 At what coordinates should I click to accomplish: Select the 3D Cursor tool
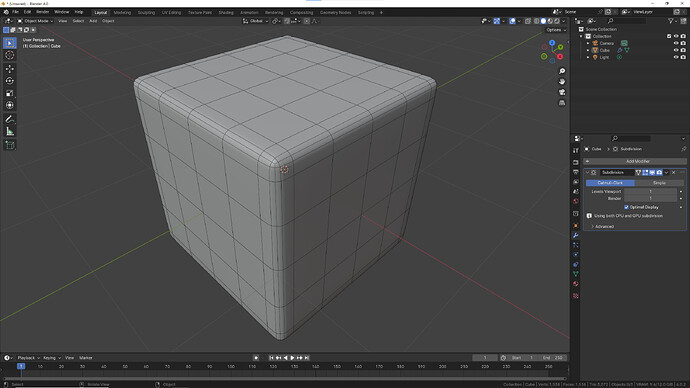[x=10, y=55]
